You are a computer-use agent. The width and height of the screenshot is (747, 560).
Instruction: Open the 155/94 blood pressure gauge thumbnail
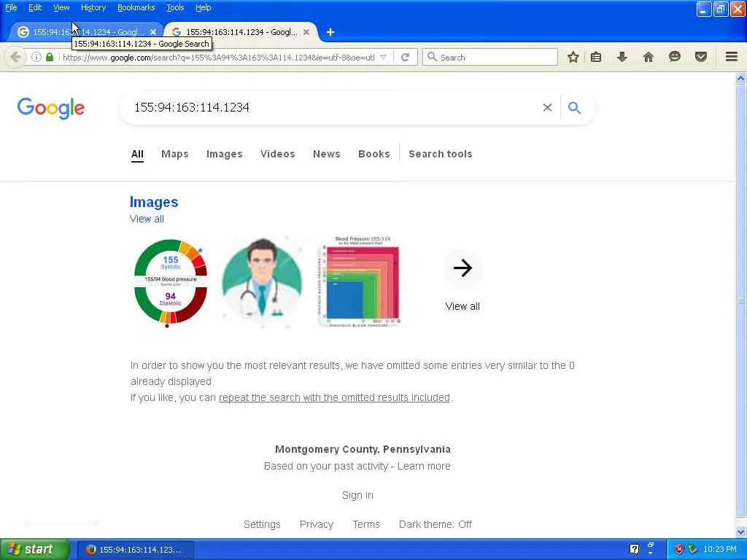[171, 282]
